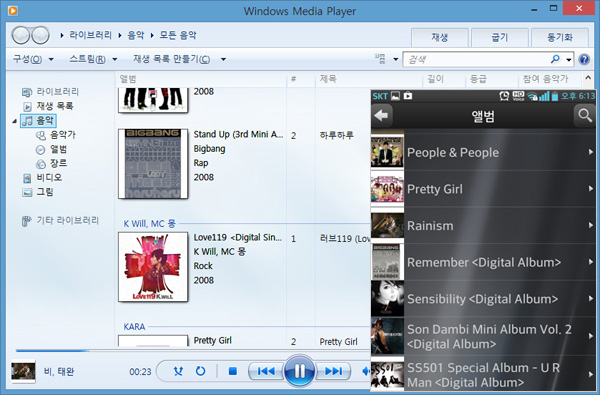The width and height of the screenshot is (600, 395).
Task: Click the search magnifier in Media Player search box
Action: click(555, 59)
